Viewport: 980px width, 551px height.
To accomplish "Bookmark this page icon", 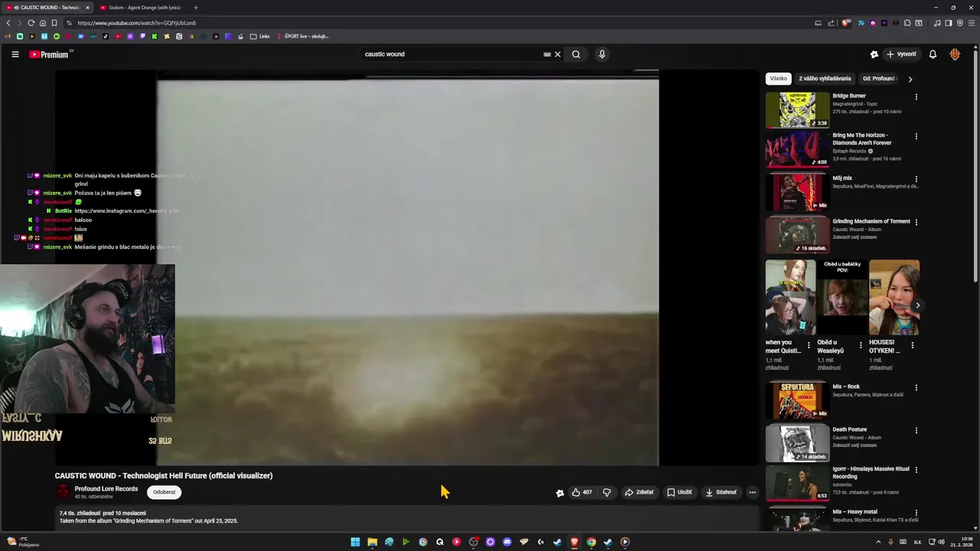I will pyautogui.click(x=54, y=23).
